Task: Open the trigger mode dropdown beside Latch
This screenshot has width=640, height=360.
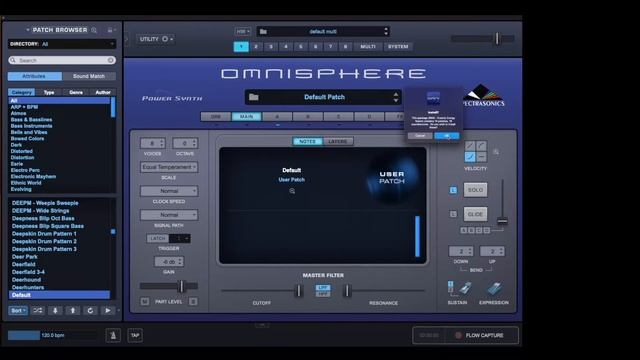Action: (x=180, y=238)
